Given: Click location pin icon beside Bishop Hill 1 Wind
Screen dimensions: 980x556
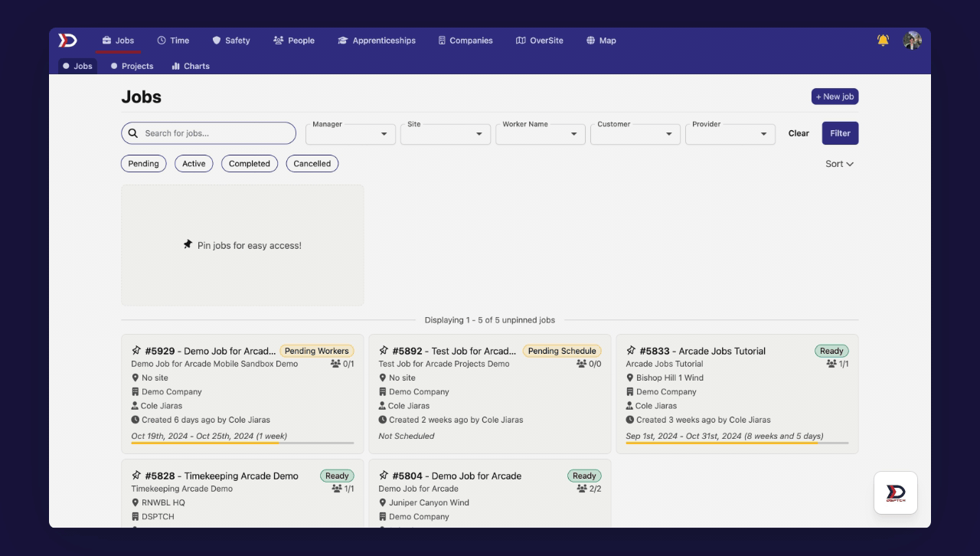Looking at the screenshot, I should [630, 378].
